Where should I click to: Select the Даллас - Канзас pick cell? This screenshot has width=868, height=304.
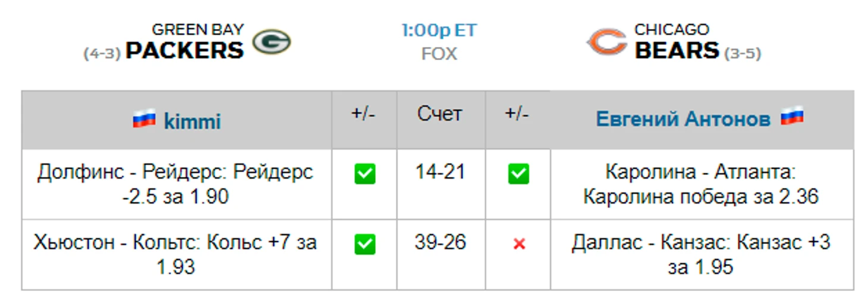[x=702, y=254]
